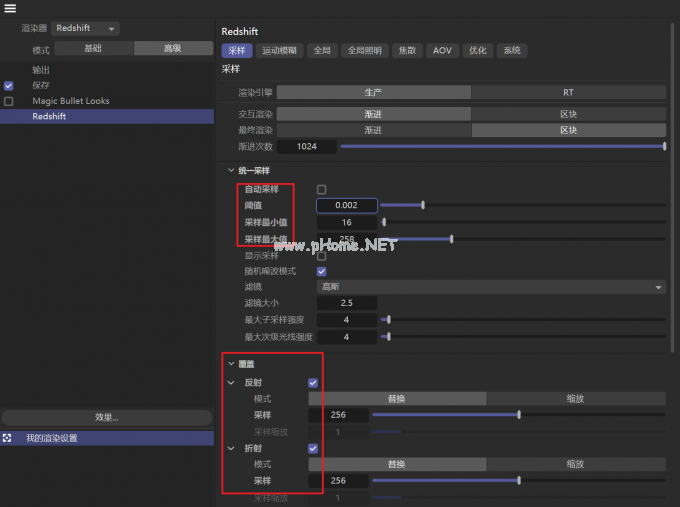Uncheck the 反射 override checkbox
The height and width of the screenshot is (507, 680).
[313, 383]
